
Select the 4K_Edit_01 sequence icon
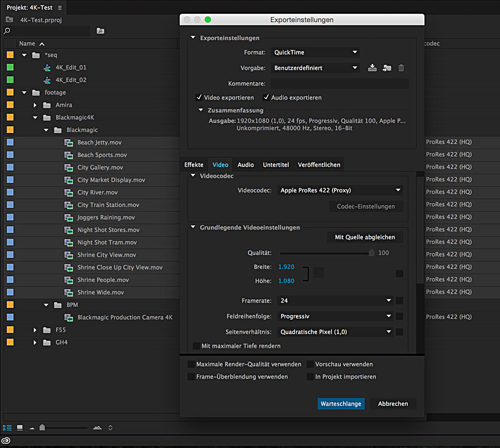click(47, 68)
